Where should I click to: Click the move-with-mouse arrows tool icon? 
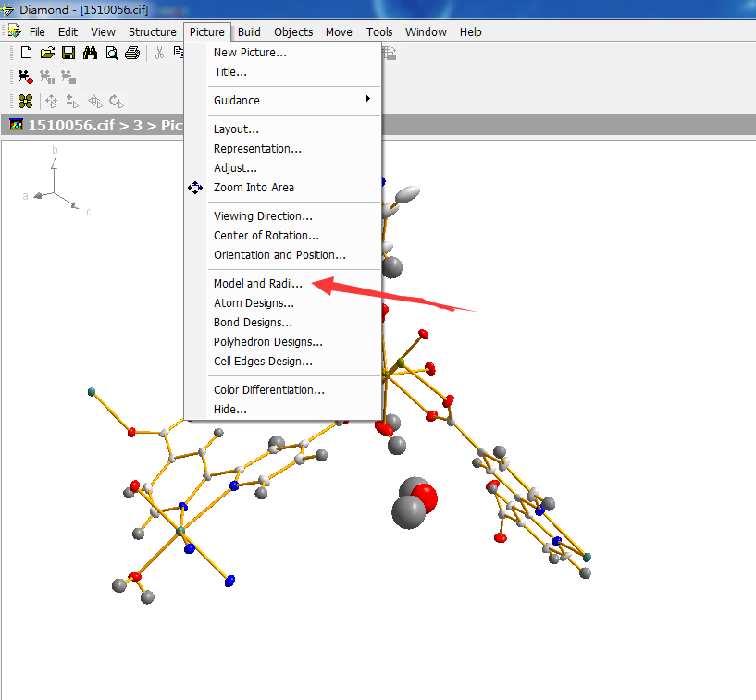pos(51,101)
